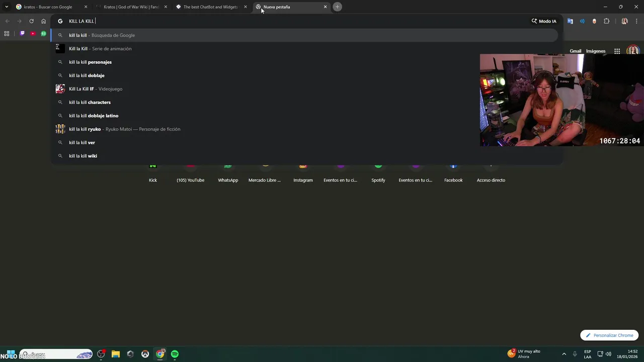The height and width of the screenshot is (362, 644).
Task: Click Personalizar Chrome button
Action: point(609,335)
